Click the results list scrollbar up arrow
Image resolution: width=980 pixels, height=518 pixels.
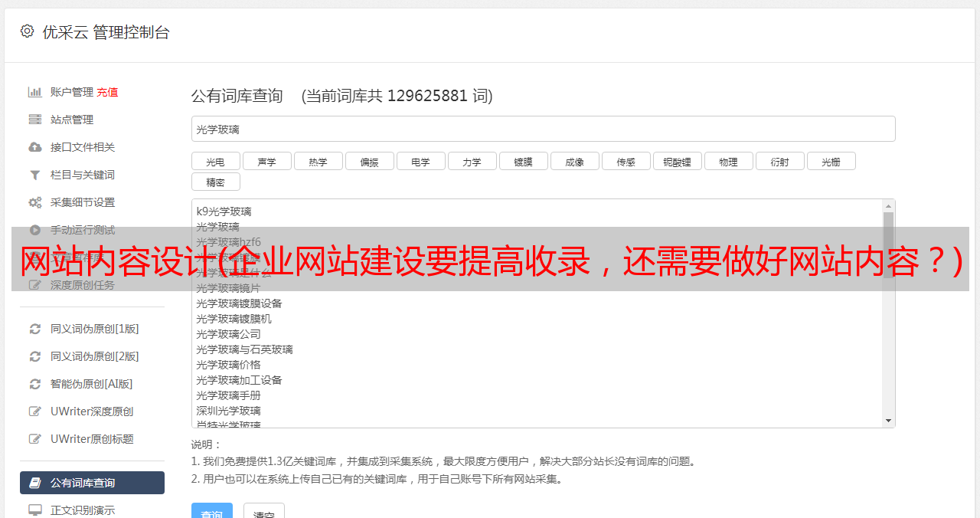888,206
